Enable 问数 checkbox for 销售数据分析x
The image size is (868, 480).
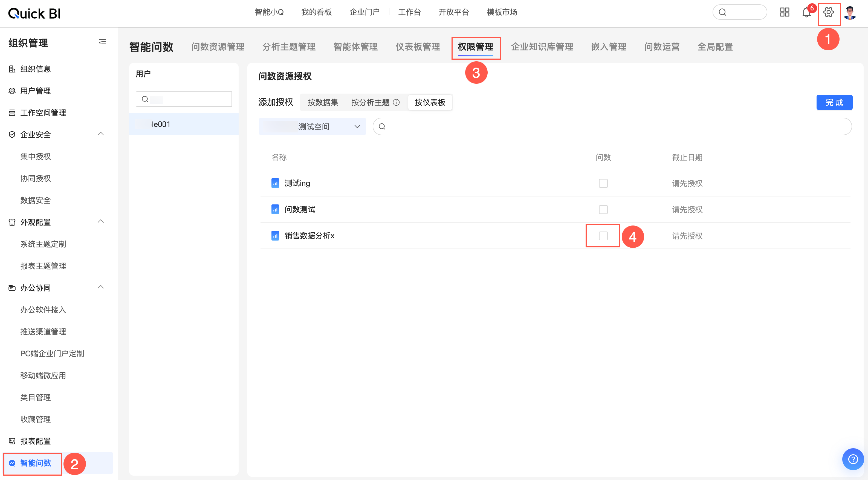[603, 236]
